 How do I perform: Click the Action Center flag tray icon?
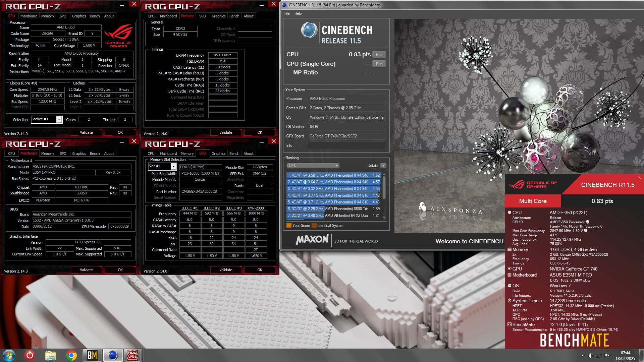point(607,356)
